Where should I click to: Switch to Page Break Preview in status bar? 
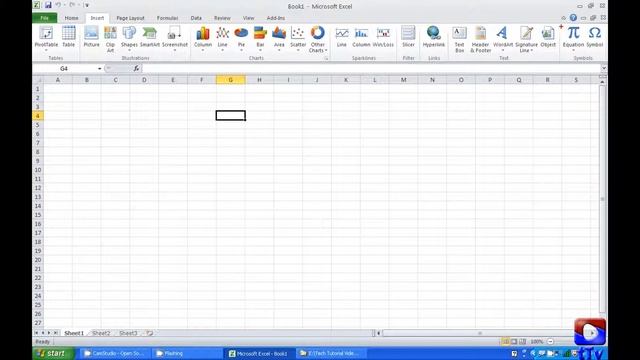pyautogui.click(x=522, y=341)
